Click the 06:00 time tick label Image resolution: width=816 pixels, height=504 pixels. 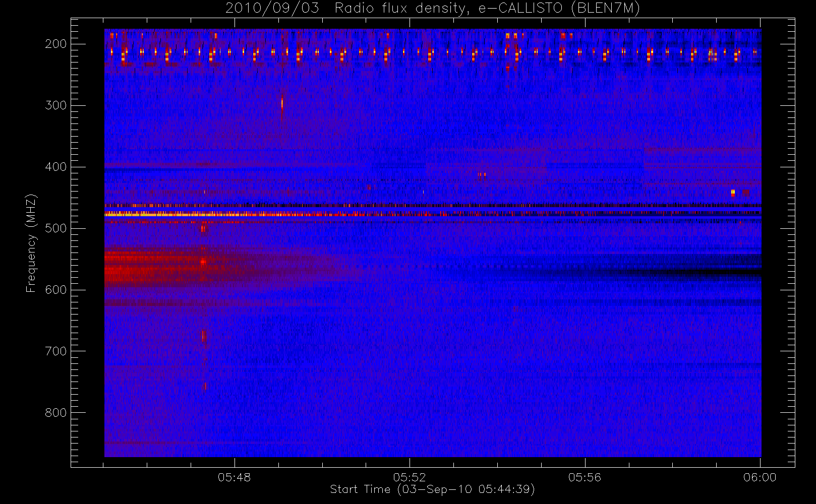pos(760,477)
